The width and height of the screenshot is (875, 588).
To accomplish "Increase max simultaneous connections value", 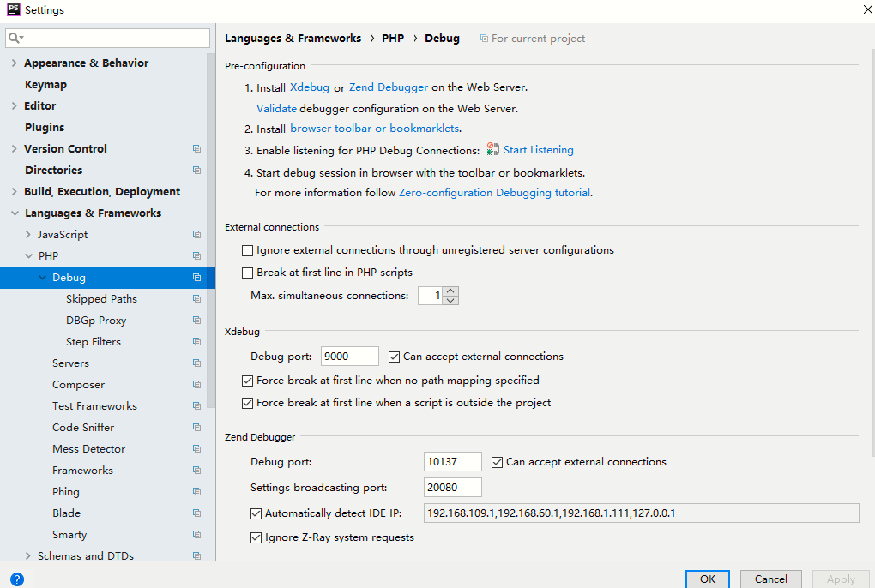I will click(451, 291).
